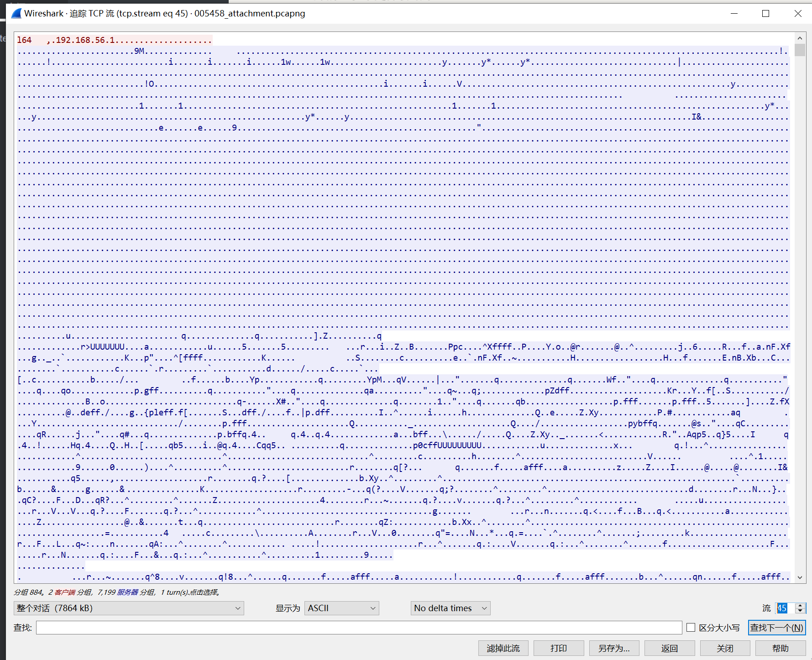Viewport: 812px width, 660px height.
Task: Click the scrollbar up arrow
Action: click(800, 38)
